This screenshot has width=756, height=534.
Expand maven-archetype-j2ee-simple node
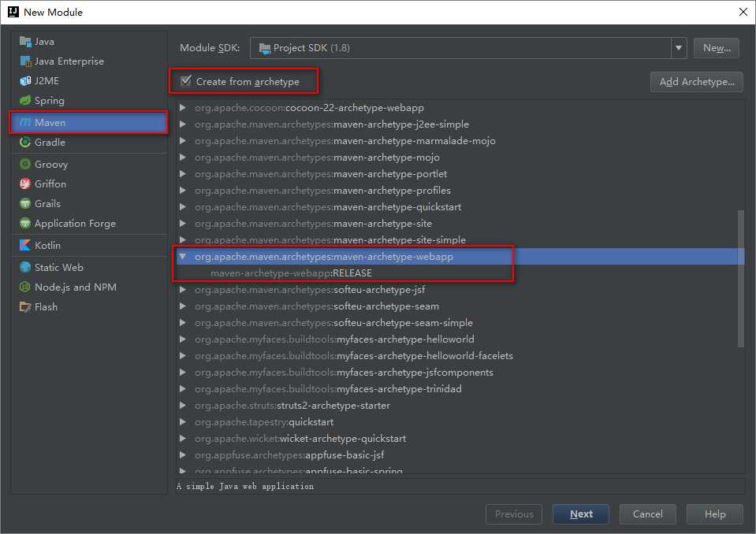pyautogui.click(x=183, y=124)
